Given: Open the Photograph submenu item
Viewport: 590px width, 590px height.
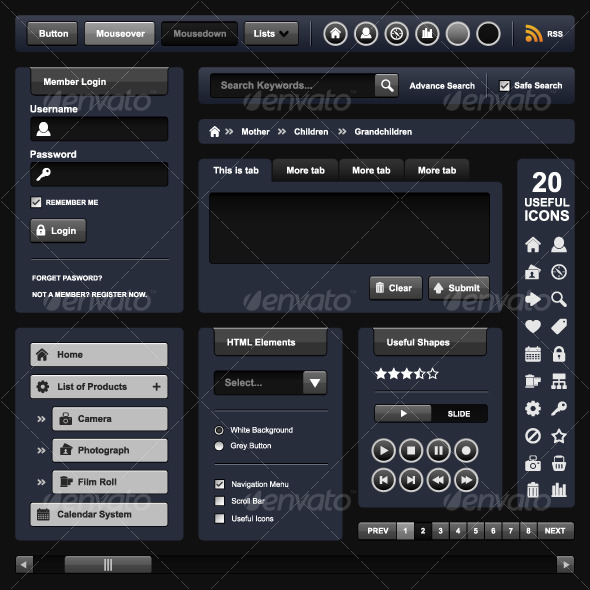Looking at the screenshot, I should point(110,450).
